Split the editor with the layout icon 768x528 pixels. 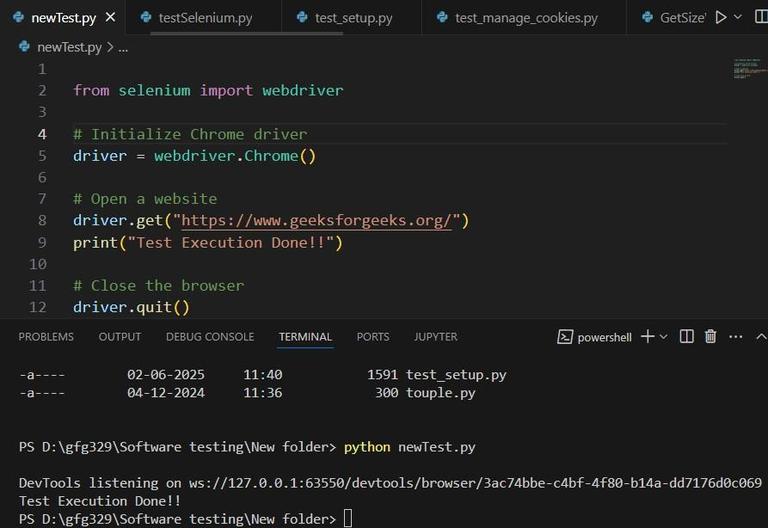[x=761, y=17]
